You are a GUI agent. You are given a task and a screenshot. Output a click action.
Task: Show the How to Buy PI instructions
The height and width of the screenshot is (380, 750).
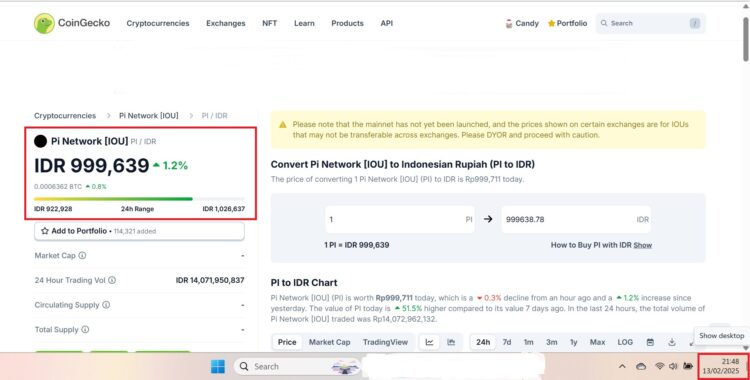tap(642, 245)
